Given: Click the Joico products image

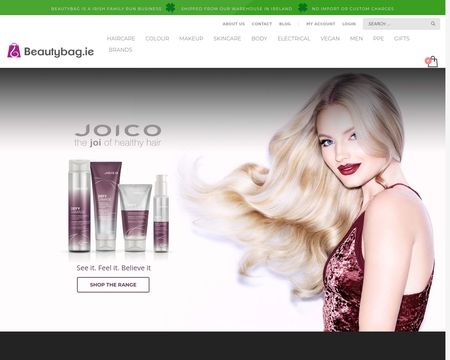Looking at the screenshot, I should pos(118,206).
